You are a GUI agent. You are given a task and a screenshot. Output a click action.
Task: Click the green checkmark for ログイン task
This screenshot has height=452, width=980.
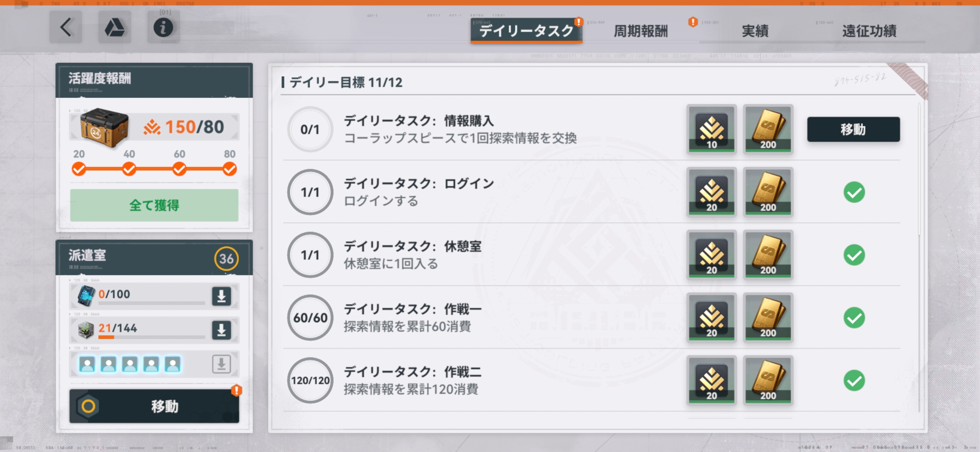(854, 193)
